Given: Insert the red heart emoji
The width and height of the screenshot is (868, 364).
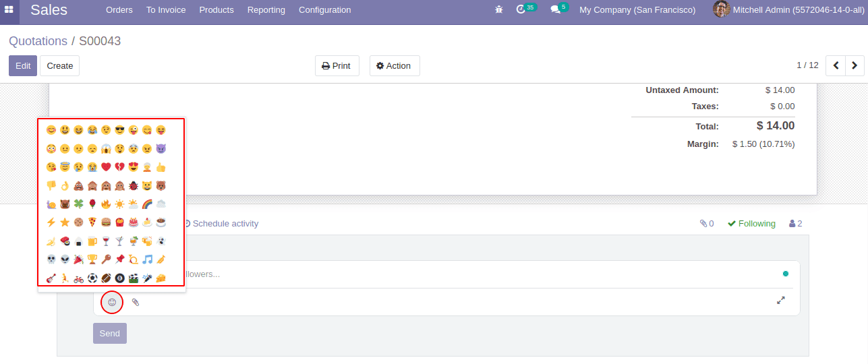Looking at the screenshot, I should pos(106,167).
